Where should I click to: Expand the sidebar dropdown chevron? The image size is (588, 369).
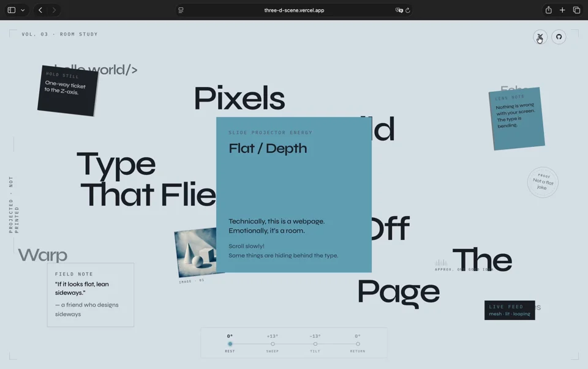(23, 10)
